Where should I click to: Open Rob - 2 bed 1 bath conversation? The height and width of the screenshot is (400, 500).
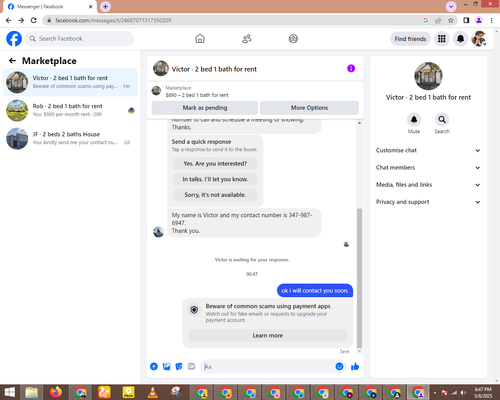[70, 110]
